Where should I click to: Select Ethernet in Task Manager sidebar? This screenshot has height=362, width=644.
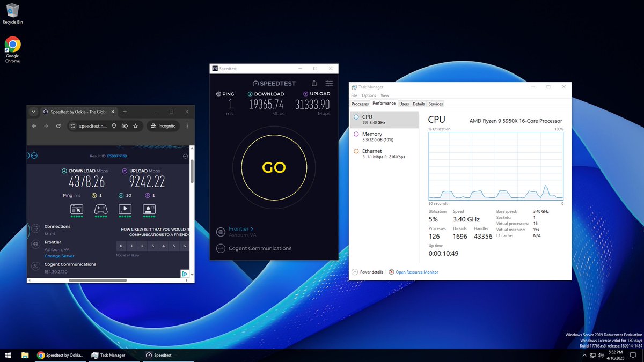pos(384,154)
